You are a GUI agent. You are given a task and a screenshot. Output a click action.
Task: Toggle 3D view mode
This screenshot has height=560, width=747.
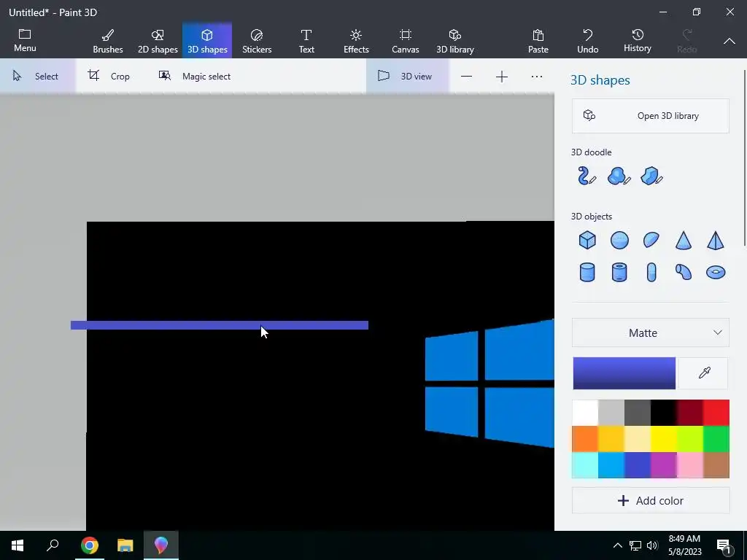pyautogui.click(x=407, y=76)
